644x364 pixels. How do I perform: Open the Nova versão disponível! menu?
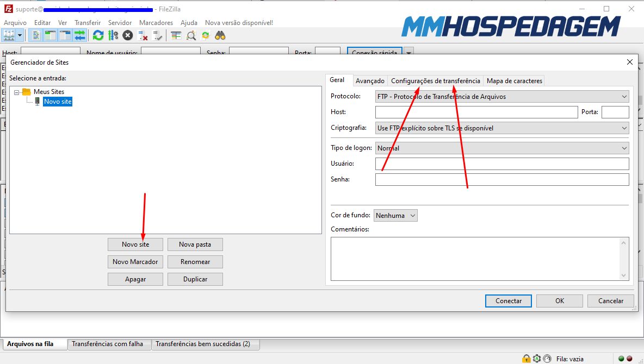point(239,23)
